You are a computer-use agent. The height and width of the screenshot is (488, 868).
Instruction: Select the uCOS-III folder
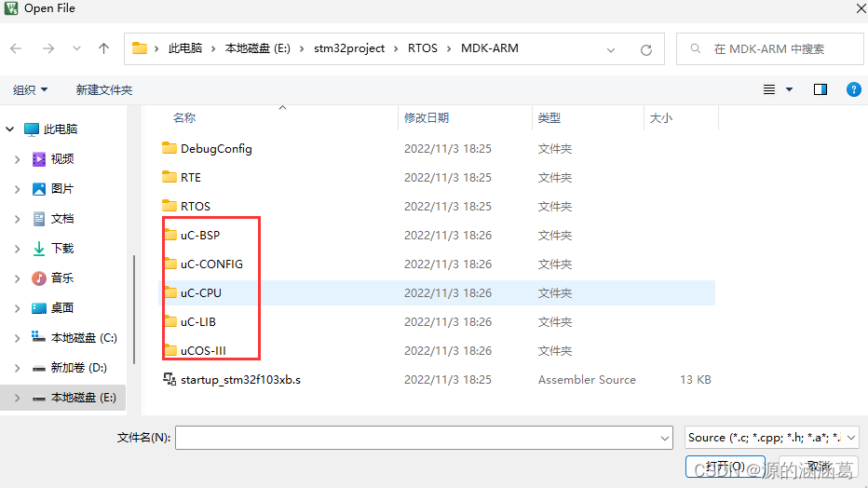pyautogui.click(x=203, y=350)
